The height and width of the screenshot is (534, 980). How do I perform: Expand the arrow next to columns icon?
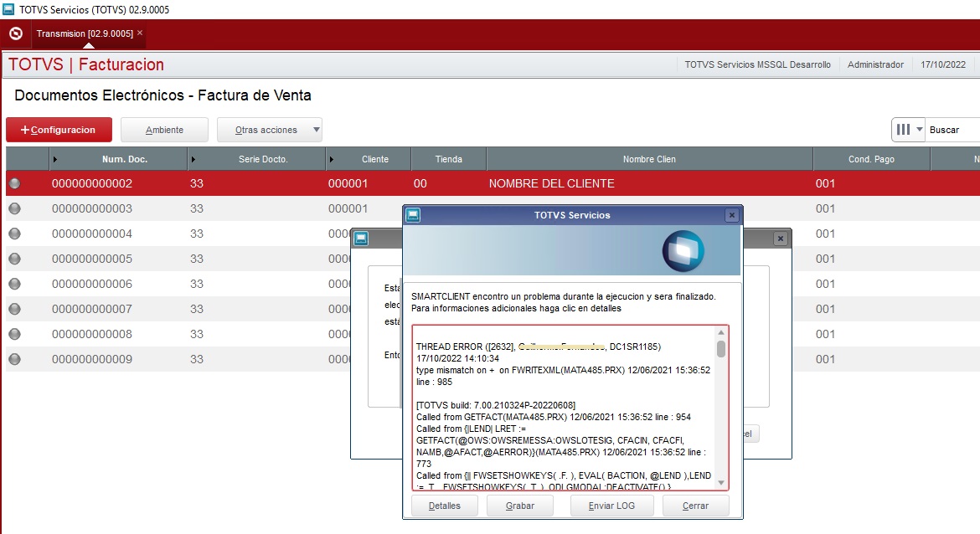[920, 129]
